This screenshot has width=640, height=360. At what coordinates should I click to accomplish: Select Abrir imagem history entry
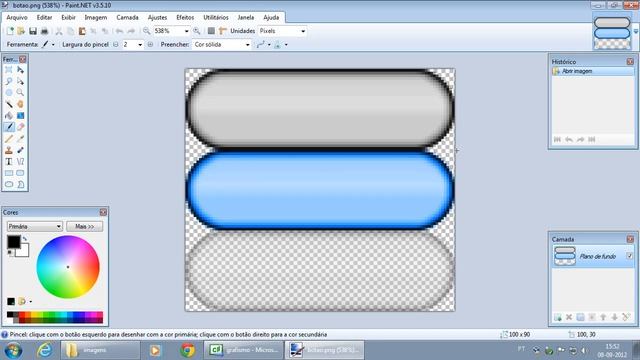pyautogui.click(x=593, y=71)
